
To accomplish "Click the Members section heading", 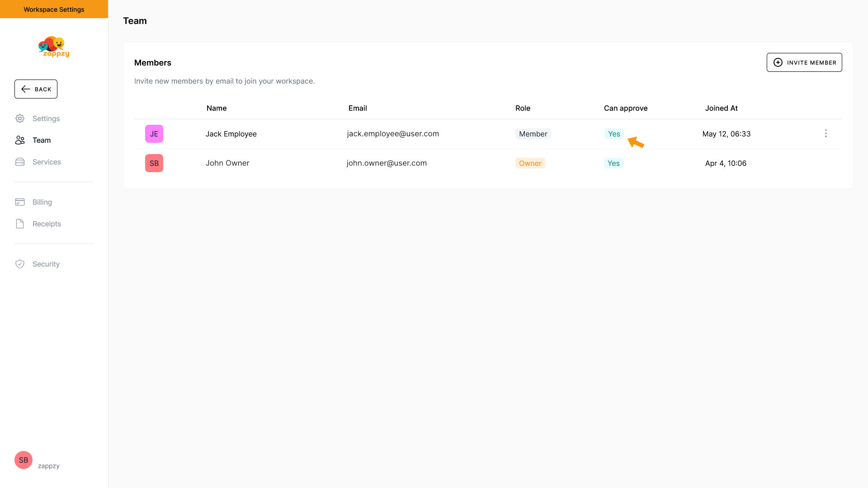I will (x=153, y=63).
